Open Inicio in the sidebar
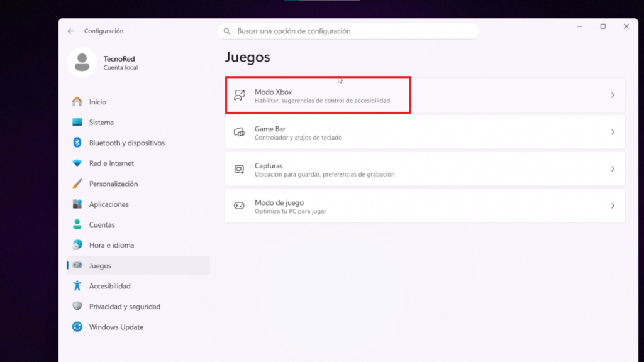The width and height of the screenshot is (644, 362). (138, 101)
